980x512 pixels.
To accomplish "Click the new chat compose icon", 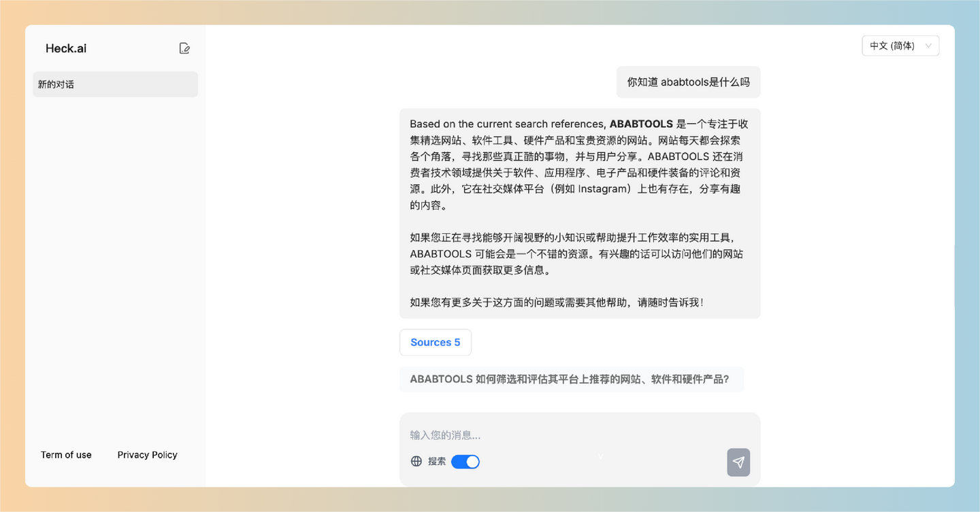I will coord(184,48).
